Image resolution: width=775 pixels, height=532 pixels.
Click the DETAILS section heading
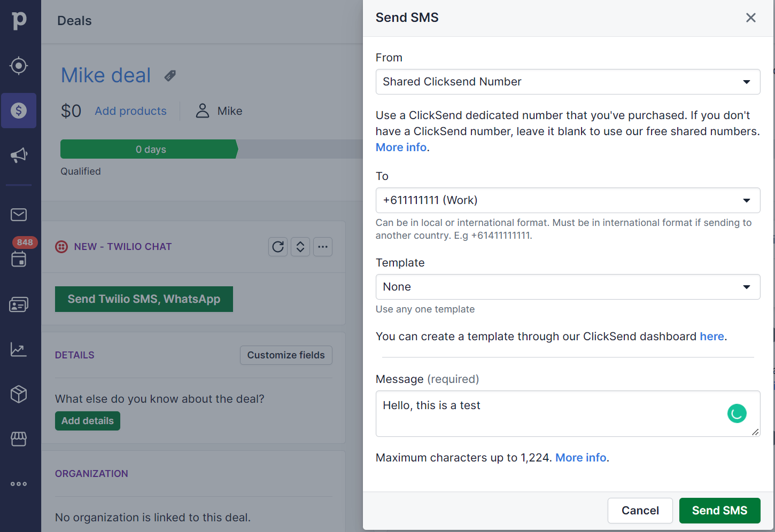coord(75,355)
